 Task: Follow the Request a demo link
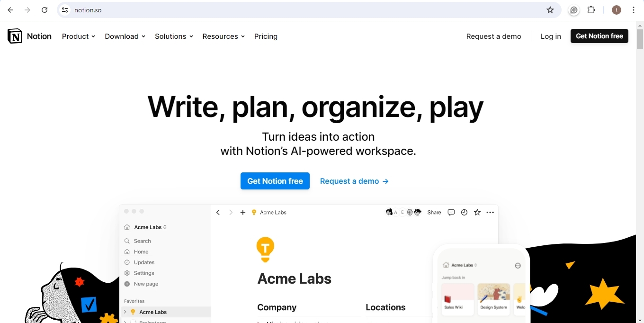[x=354, y=181]
